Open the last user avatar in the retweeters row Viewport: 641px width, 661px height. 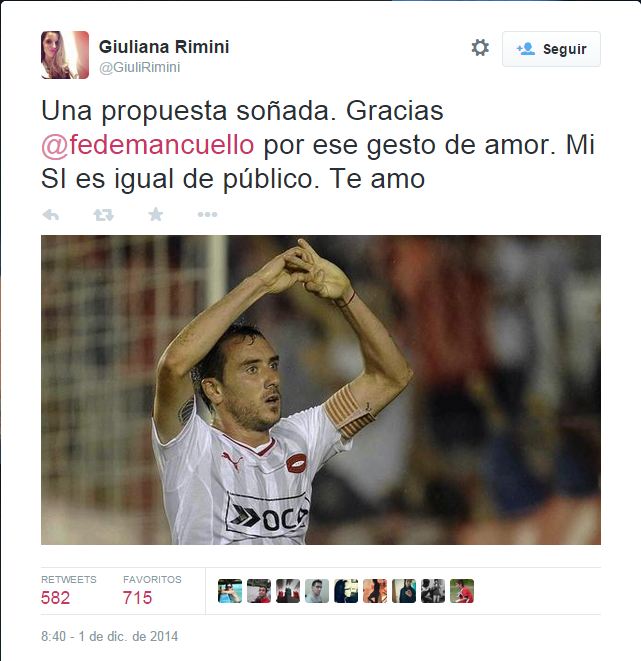(462, 591)
